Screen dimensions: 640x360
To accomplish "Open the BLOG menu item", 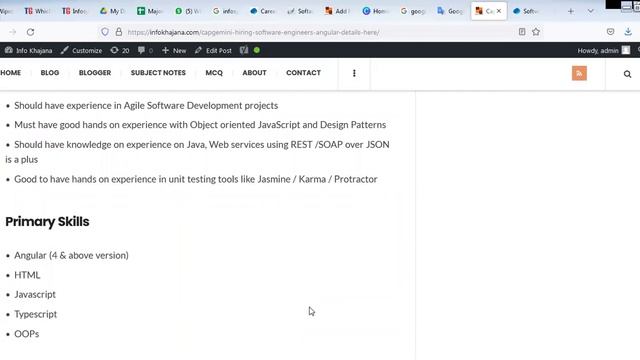I will pyautogui.click(x=50, y=73).
